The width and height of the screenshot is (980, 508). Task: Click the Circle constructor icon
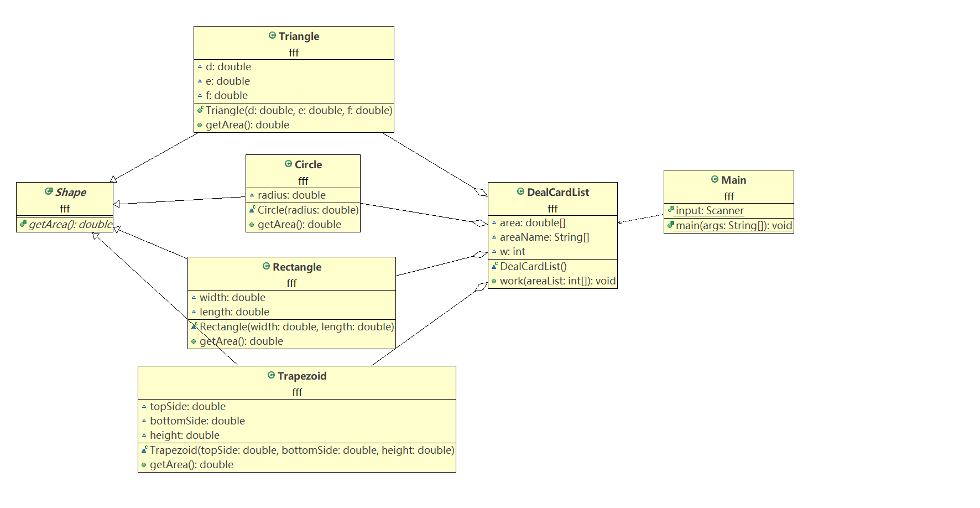252,209
